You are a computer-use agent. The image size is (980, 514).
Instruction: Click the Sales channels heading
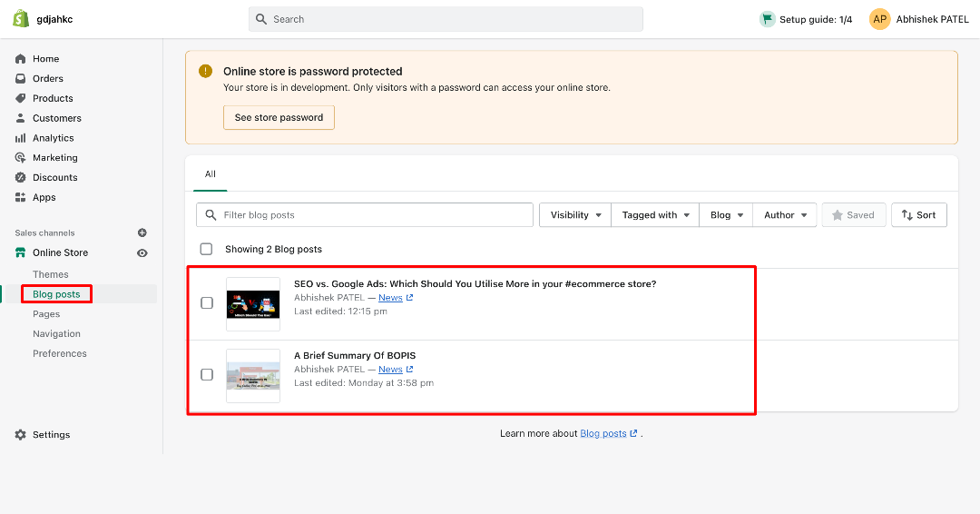[x=45, y=233]
